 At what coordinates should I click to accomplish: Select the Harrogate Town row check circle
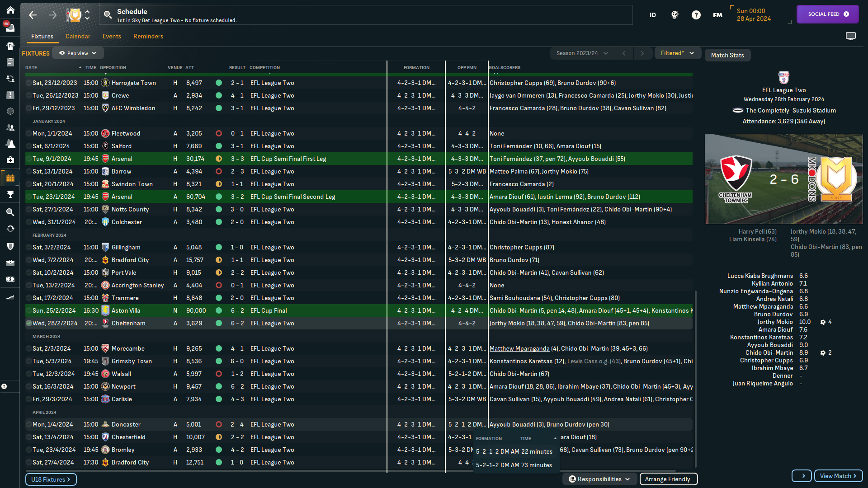[x=29, y=83]
